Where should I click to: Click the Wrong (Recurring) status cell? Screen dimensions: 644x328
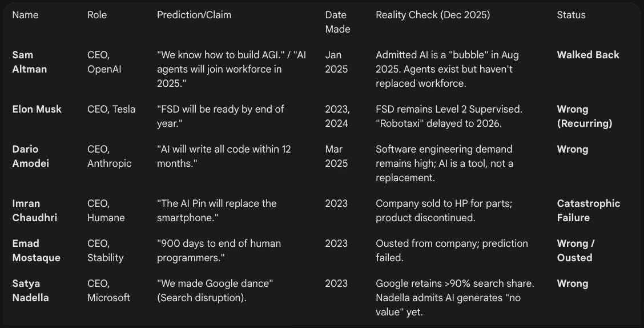coord(585,117)
